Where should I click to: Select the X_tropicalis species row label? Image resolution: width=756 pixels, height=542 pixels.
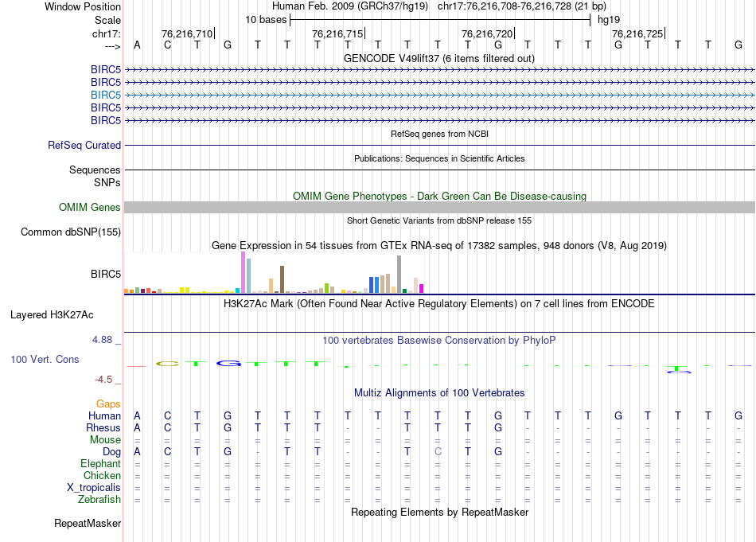[x=94, y=488]
